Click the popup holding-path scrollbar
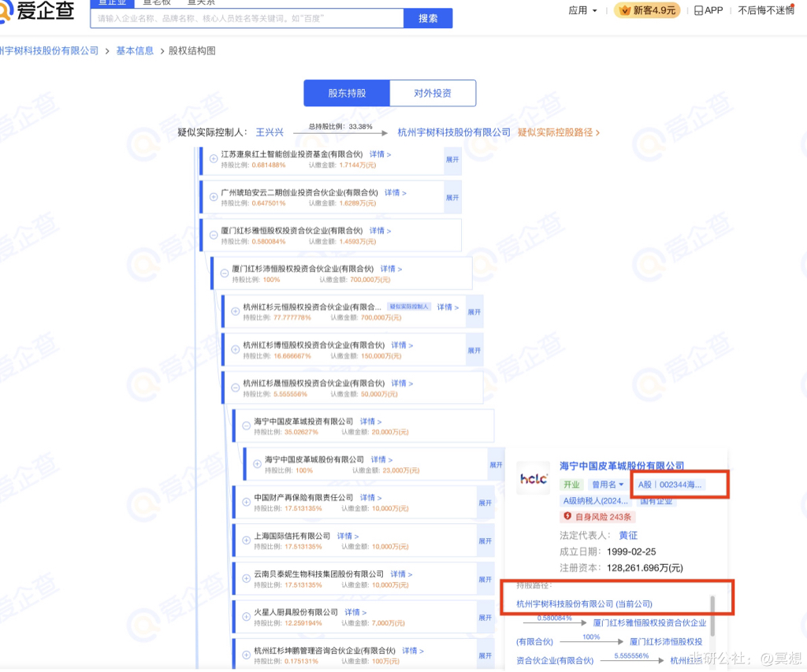 [x=712, y=616]
